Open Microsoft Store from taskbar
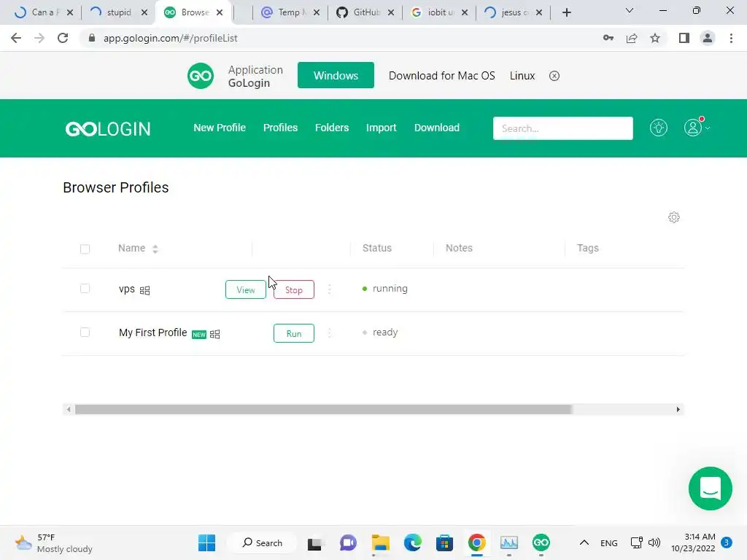The height and width of the screenshot is (560, 747). [444, 542]
